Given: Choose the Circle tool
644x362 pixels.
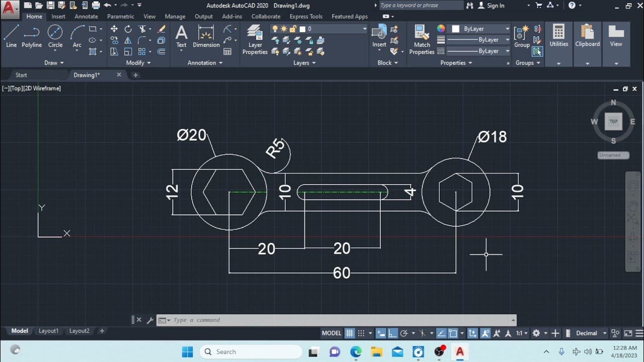Looking at the screenshot, I should 55,36.
